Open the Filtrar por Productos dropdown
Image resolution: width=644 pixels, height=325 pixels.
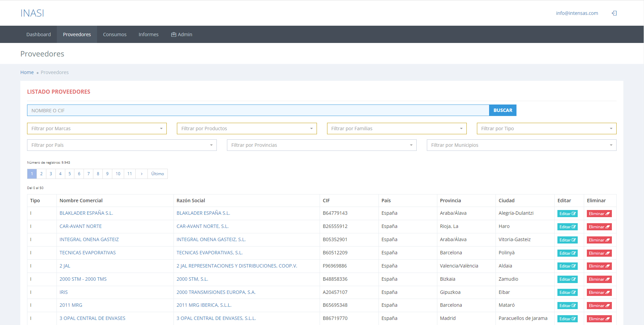[247, 129]
